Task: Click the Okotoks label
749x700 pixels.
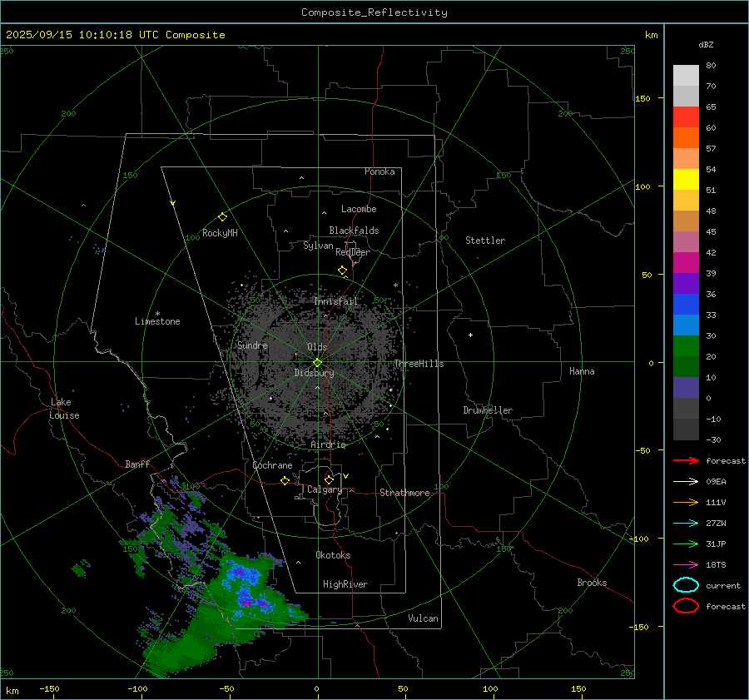Action: (333, 555)
